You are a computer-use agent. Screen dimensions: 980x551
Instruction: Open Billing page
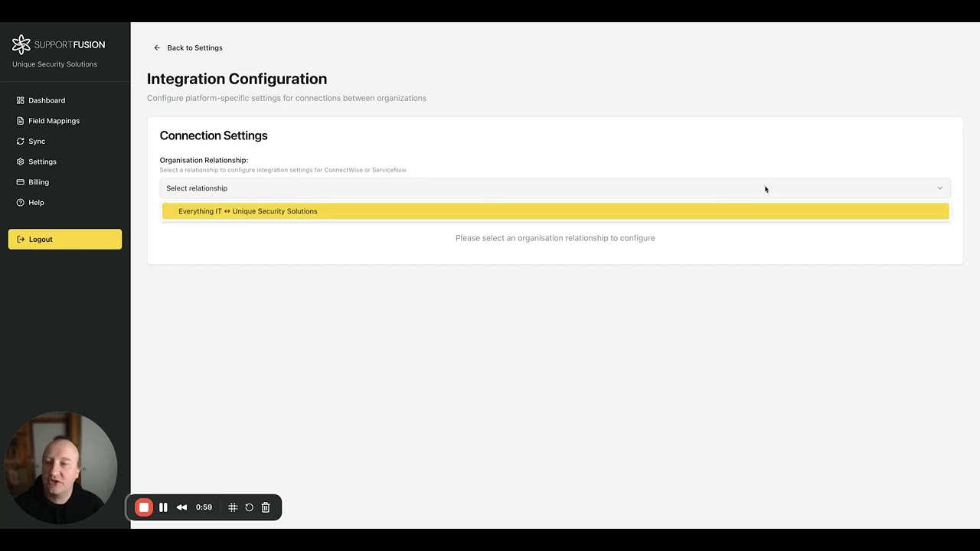[38, 182]
